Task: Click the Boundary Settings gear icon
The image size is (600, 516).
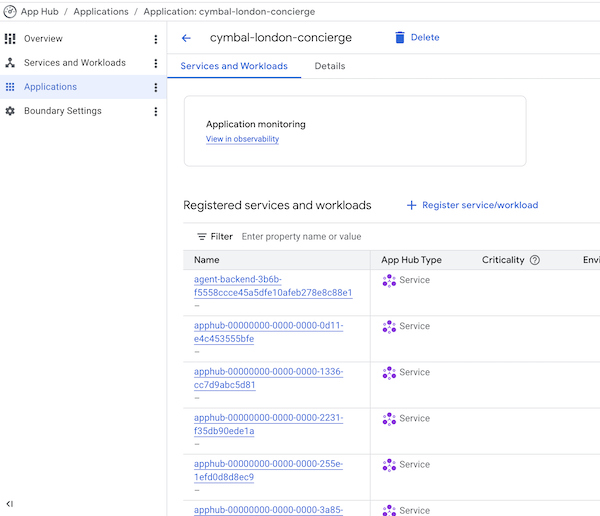Action: pyautogui.click(x=10, y=111)
